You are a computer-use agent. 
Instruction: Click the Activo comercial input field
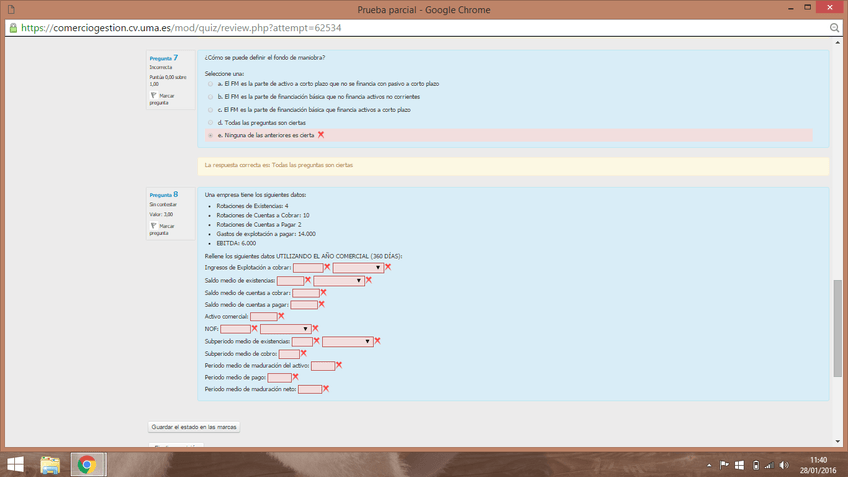coord(263,317)
